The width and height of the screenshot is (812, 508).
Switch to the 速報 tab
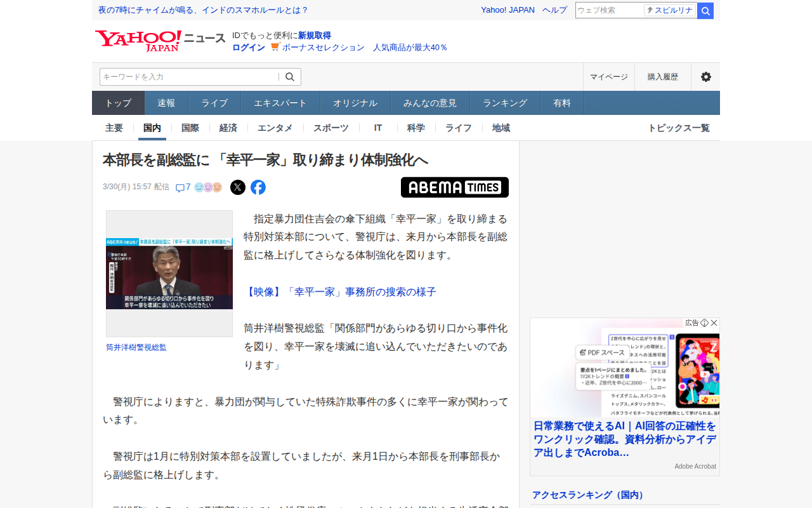(166, 103)
